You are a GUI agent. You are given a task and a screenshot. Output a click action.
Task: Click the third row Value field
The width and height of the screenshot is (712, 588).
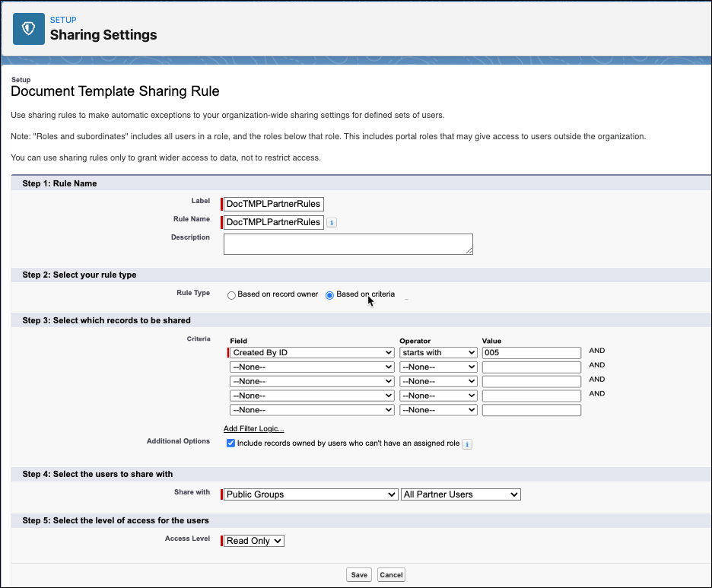pyautogui.click(x=532, y=381)
